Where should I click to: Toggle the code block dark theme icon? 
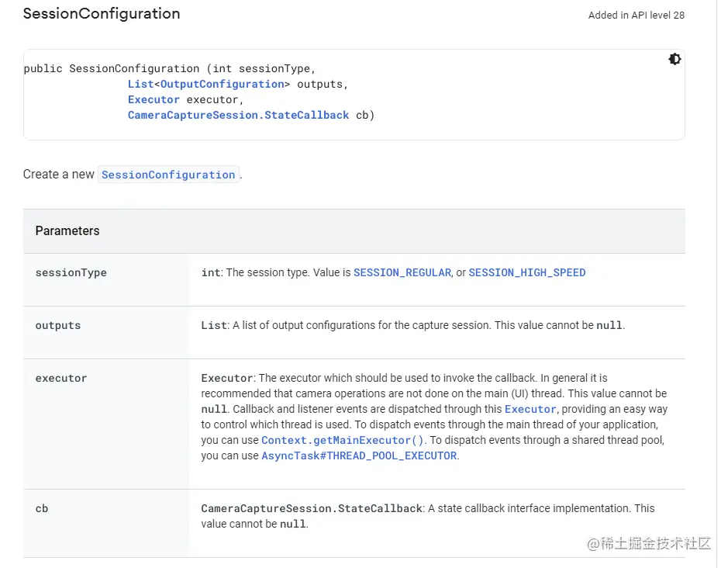tap(675, 59)
